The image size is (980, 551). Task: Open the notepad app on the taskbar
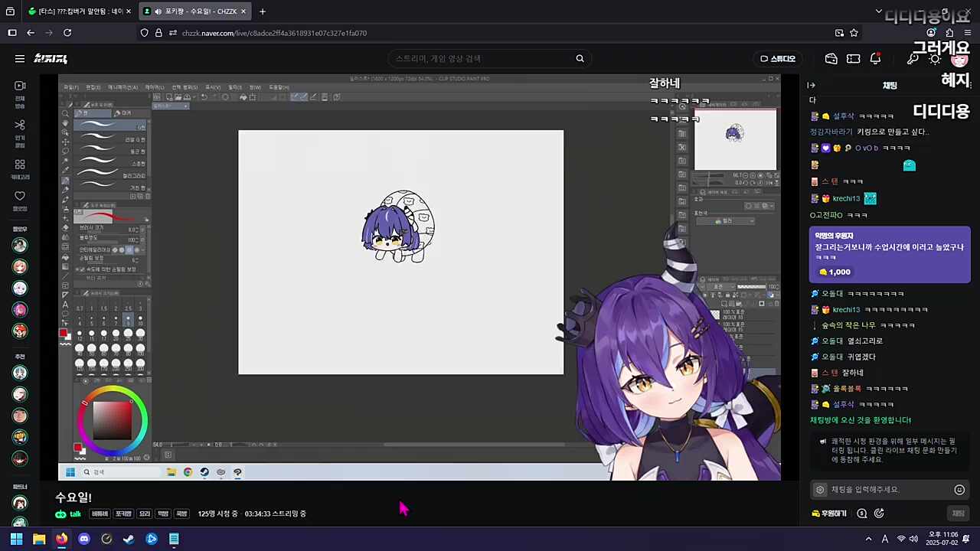tap(174, 539)
